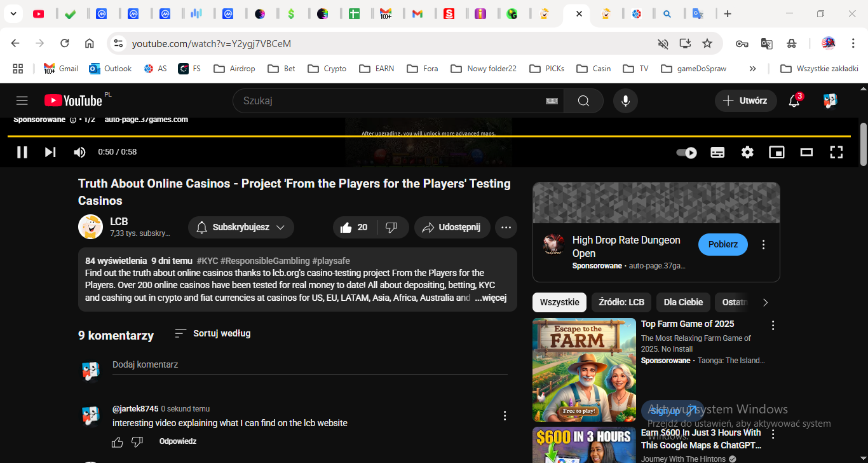Open a new browser tab
Screen dimensions: 868x463
tap(728, 13)
